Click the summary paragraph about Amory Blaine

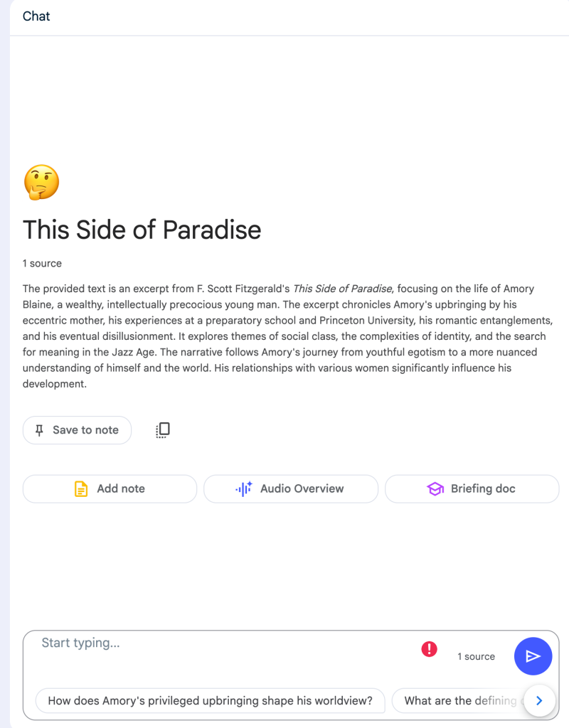pyautogui.click(x=284, y=336)
